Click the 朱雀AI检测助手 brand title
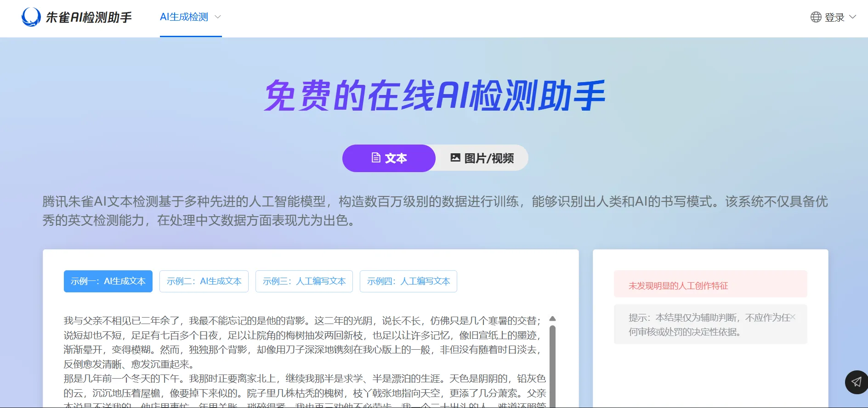The height and width of the screenshot is (408, 868). tap(89, 17)
